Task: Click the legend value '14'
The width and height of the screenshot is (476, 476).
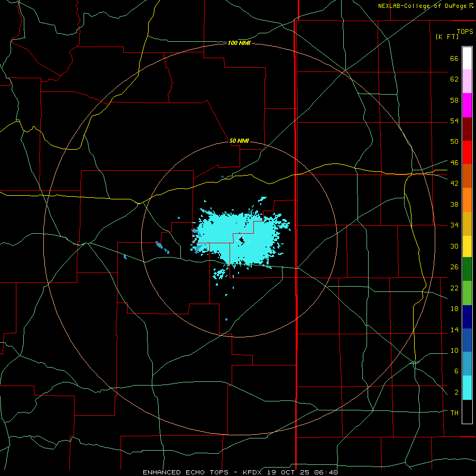Action: click(454, 329)
